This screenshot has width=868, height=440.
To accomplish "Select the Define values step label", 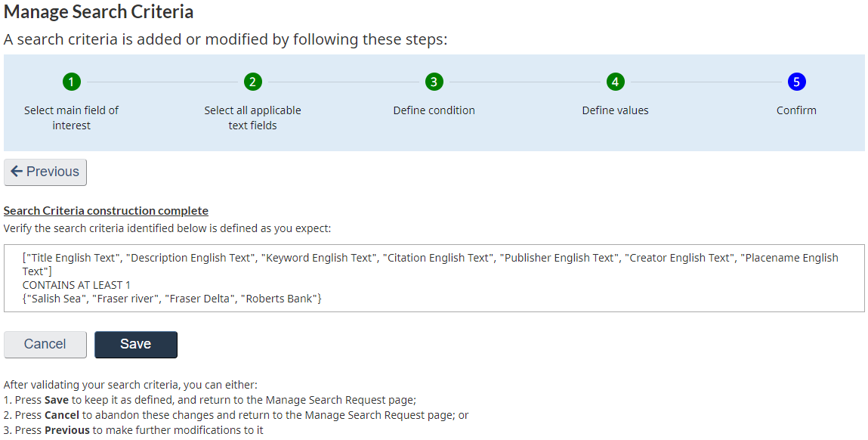I will point(615,110).
